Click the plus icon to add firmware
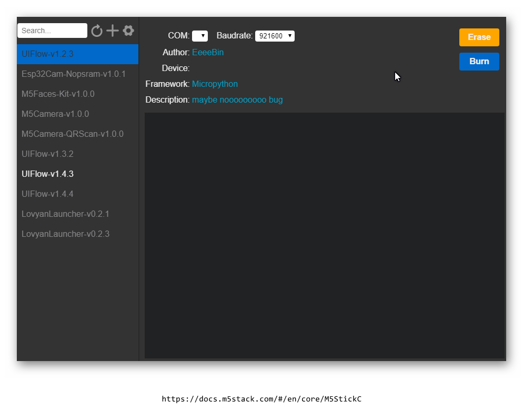The width and height of the screenshot is (523, 420). 113,31
